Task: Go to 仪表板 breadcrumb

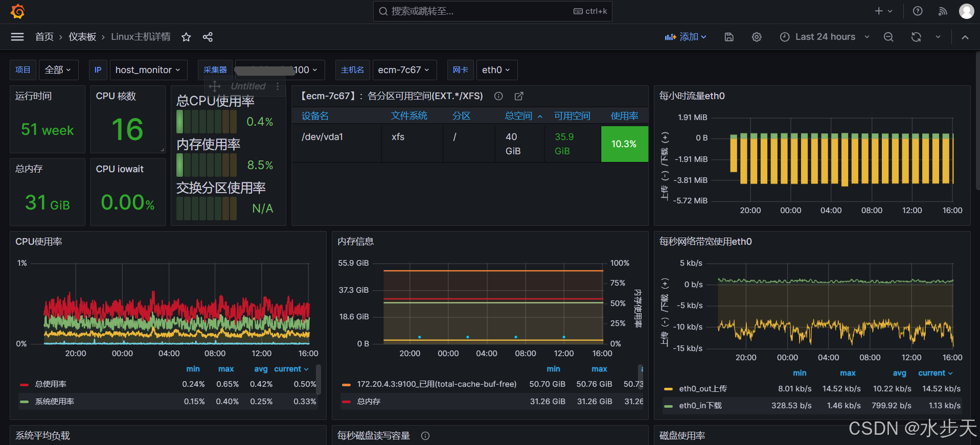Action: click(82, 37)
